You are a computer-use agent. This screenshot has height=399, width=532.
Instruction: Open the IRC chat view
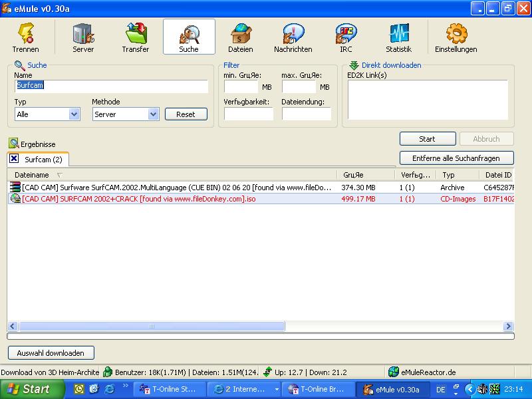pyautogui.click(x=346, y=37)
